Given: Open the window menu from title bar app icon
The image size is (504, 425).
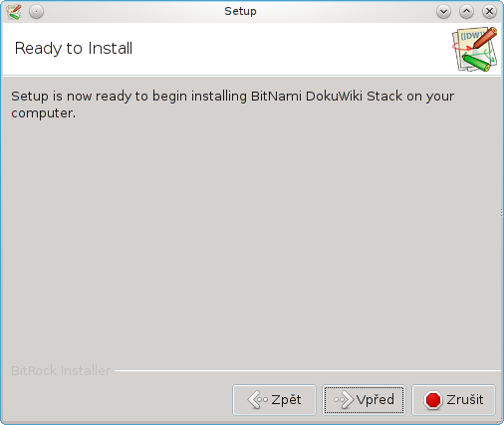Looking at the screenshot, I should coord(14,12).
